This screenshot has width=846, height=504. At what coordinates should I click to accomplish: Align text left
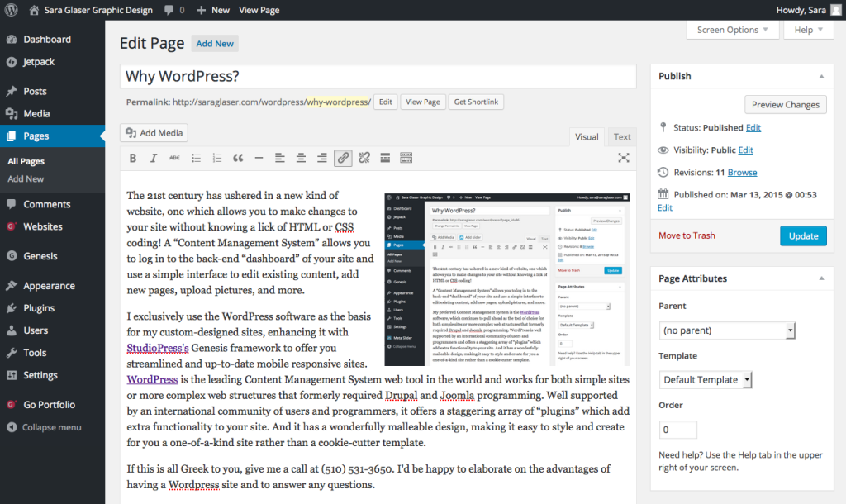pos(279,158)
